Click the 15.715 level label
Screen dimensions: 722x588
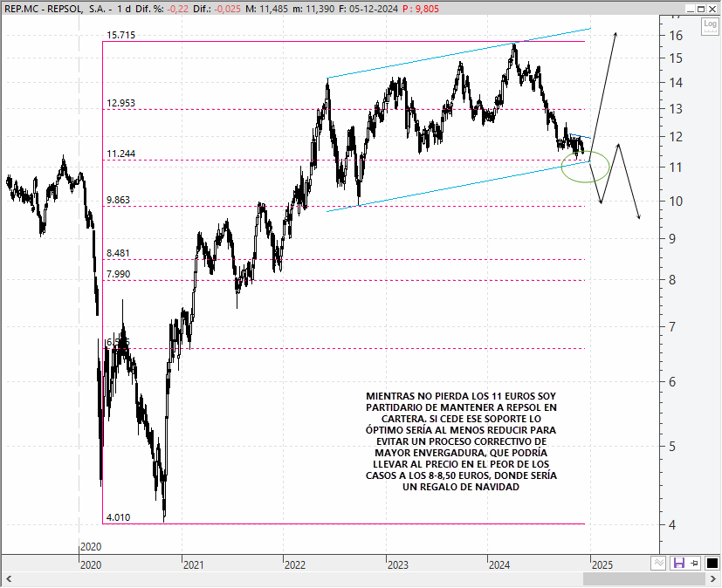tap(120, 35)
